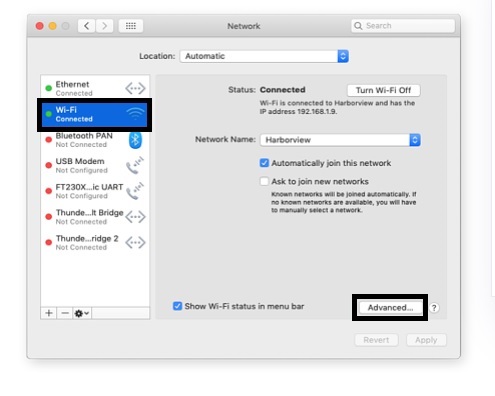
Task: Open the gear action menu
Action: point(82,313)
